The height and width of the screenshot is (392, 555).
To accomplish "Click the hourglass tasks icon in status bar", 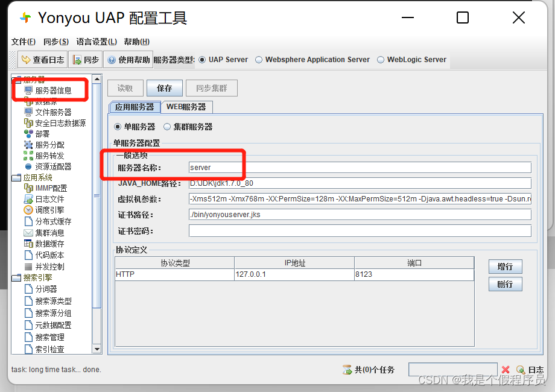I will (347, 370).
